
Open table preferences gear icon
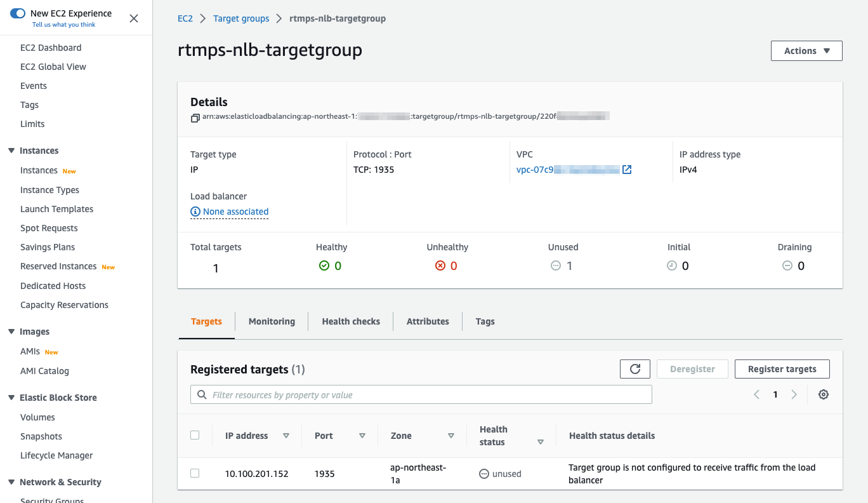click(824, 394)
